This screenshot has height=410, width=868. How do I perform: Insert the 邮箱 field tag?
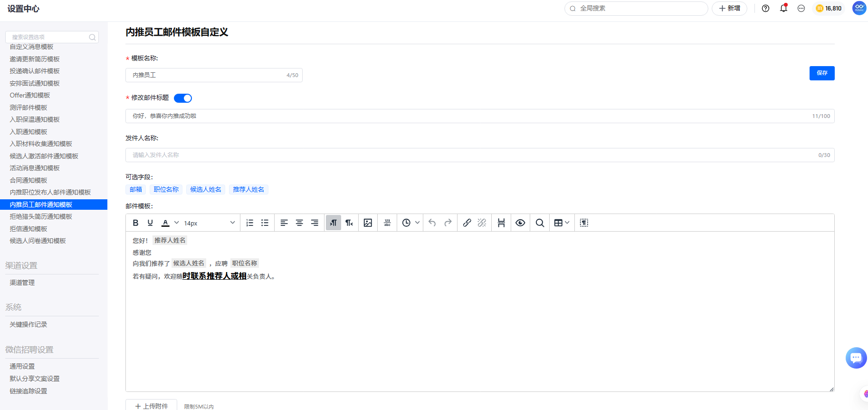click(136, 189)
